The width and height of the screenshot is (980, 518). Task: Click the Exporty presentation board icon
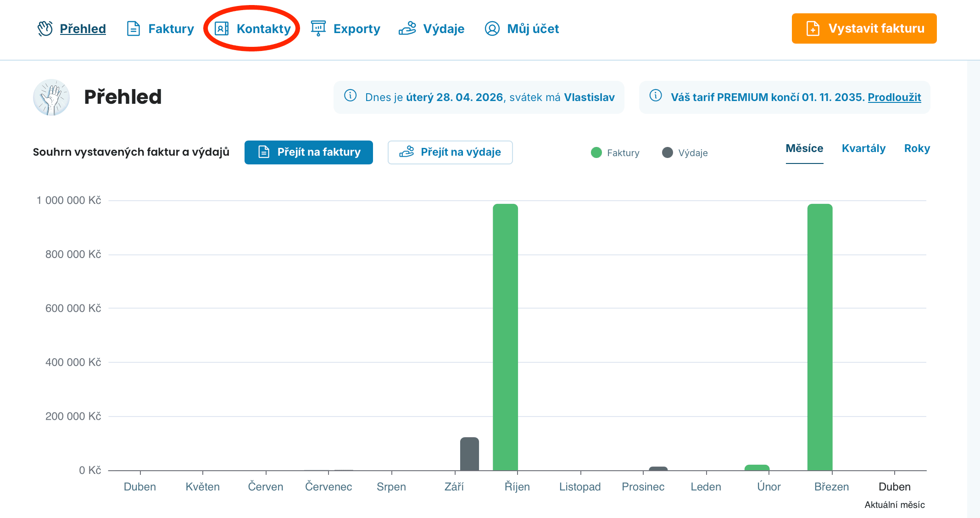[318, 28]
